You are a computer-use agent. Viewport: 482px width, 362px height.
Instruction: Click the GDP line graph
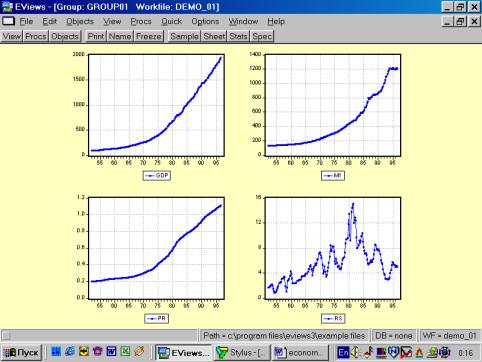[156, 105]
